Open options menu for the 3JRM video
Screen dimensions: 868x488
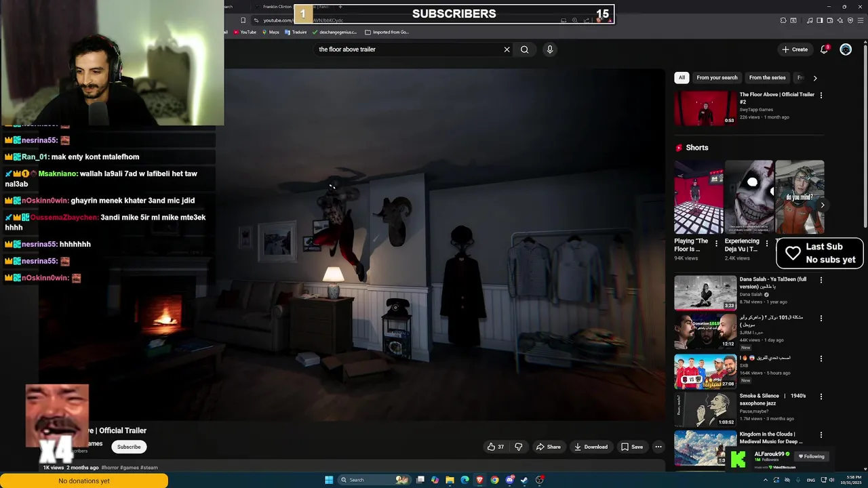(821, 318)
